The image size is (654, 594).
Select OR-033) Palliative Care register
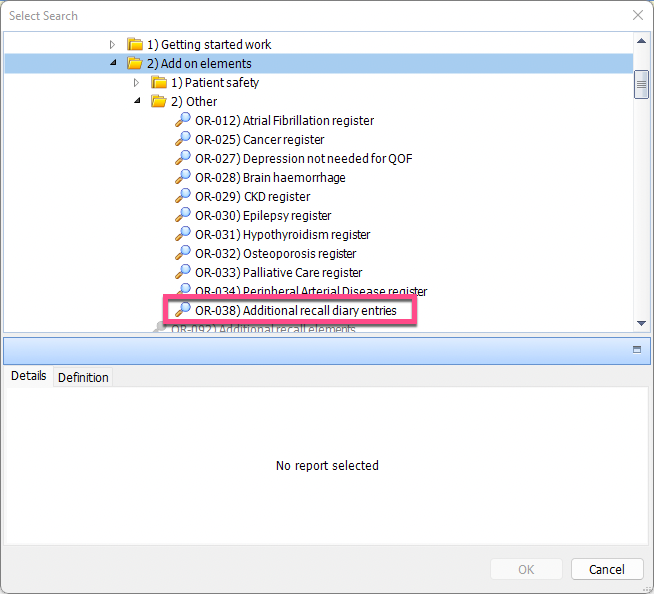tap(279, 272)
